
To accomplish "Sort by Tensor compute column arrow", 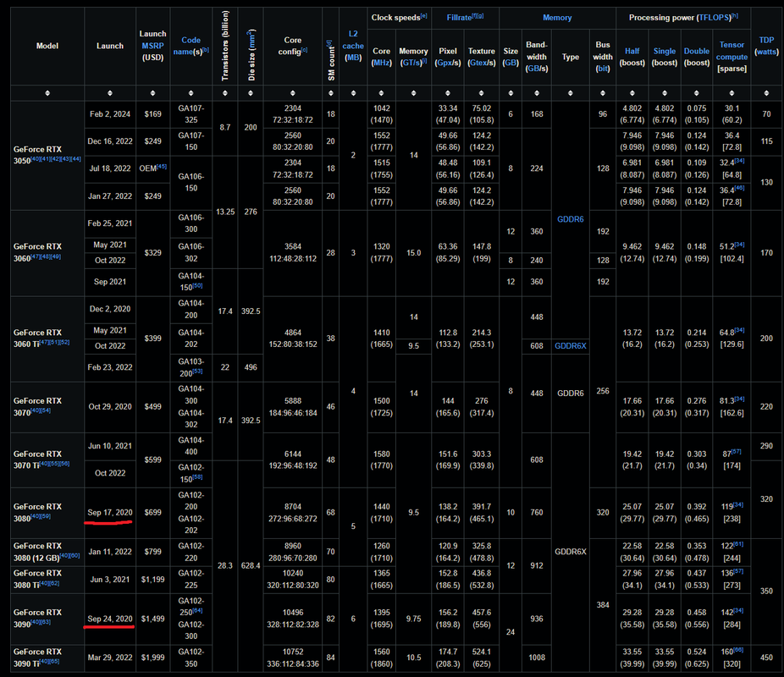I will [732, 93].
